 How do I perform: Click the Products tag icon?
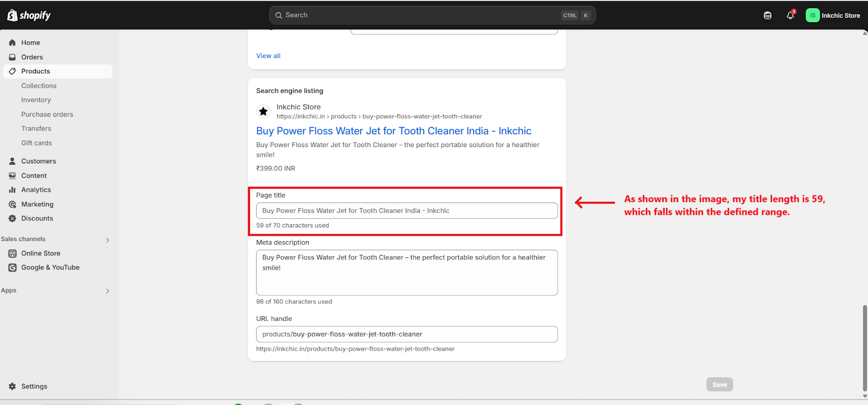click(x=12, y=71)
